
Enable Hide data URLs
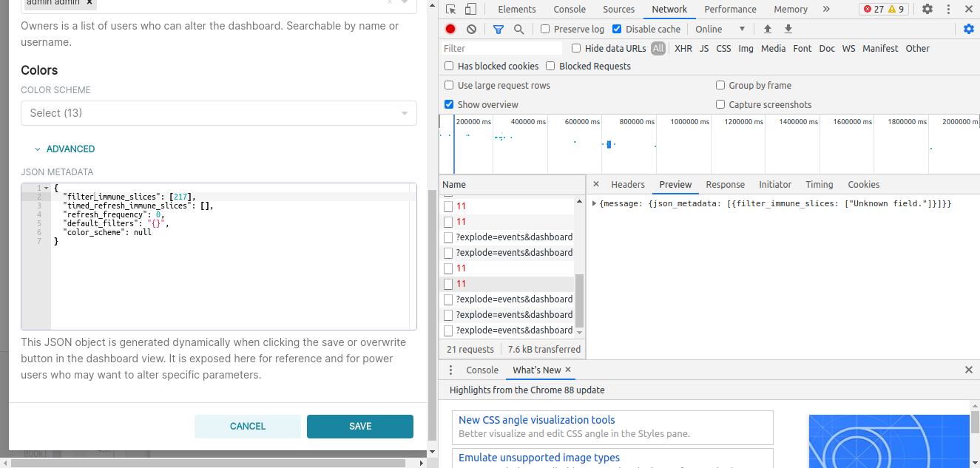click(576, 48)
